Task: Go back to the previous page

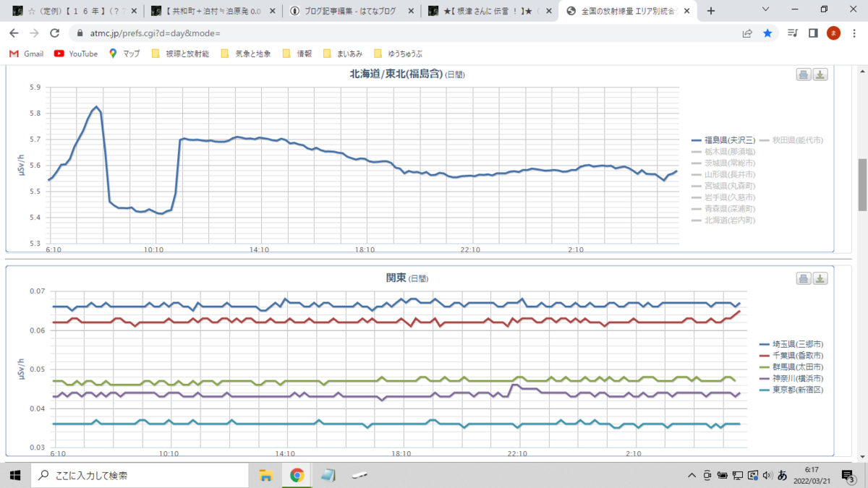Action: point(14,33)
